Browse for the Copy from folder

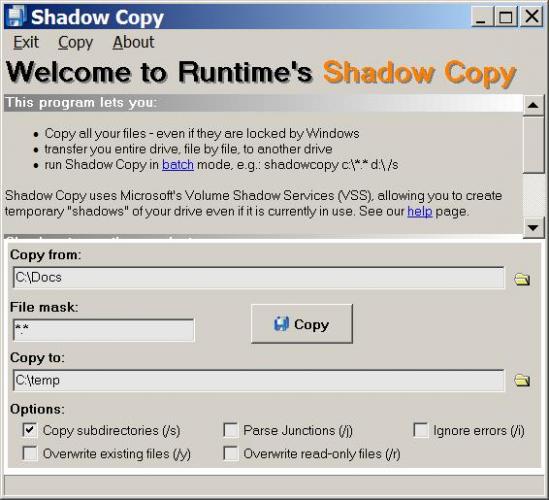click(522, 279)
